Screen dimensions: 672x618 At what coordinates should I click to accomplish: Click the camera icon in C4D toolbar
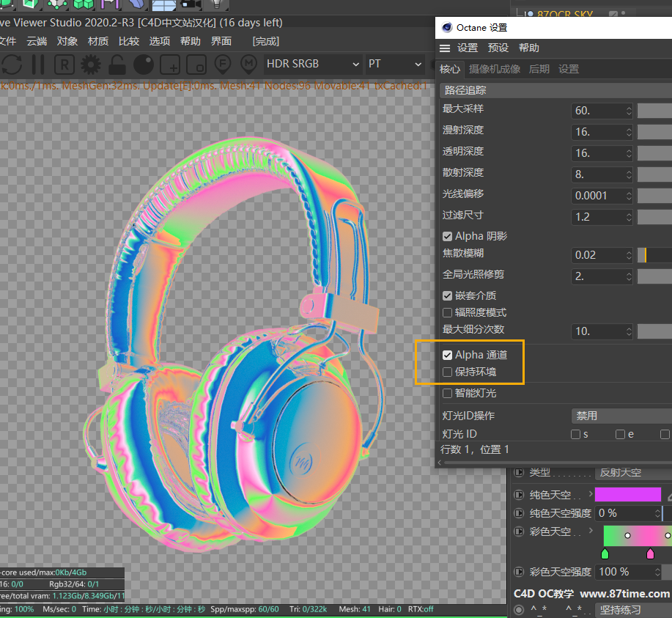(x=191, y=4)
